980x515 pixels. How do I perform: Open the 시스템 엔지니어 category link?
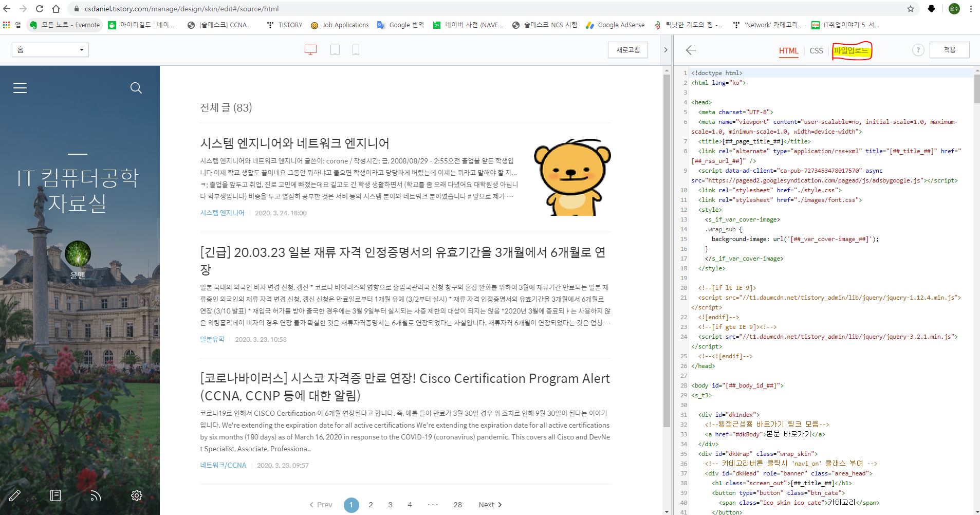pyautogui.click(x=222, y=213)
